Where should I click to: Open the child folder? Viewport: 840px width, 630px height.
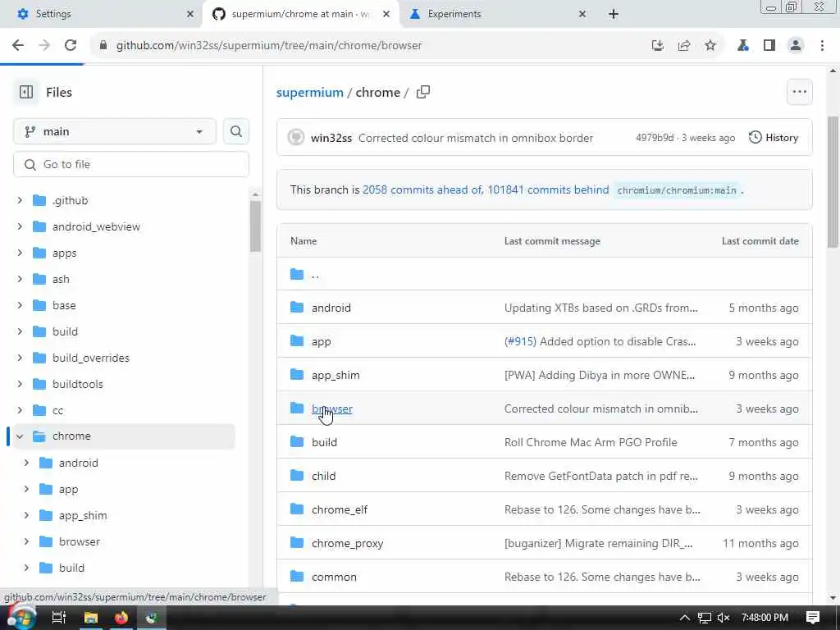[323, 476]
